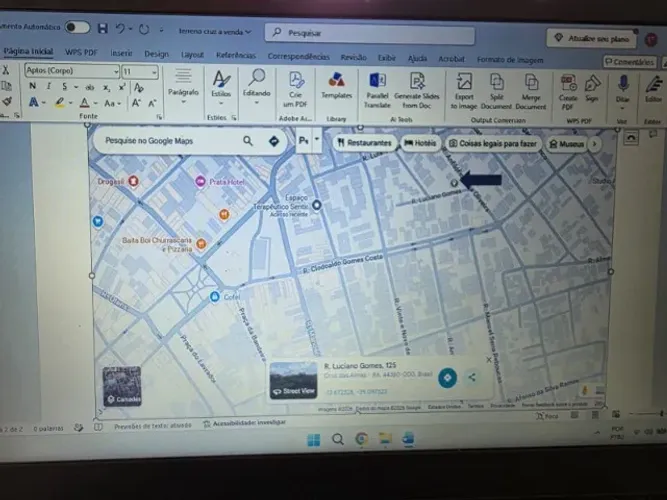Toggle strikethrough (ab) formatting

pyautogui.click(x=89, y=88)
